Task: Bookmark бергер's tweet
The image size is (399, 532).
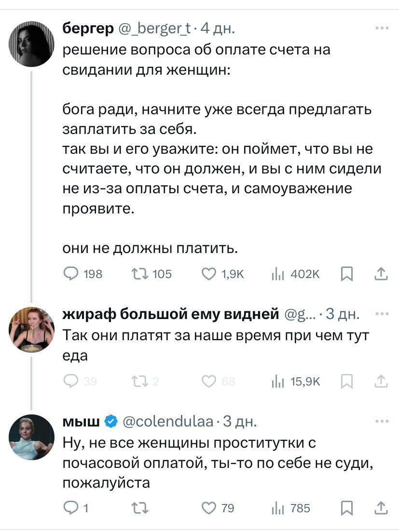Action: [346, 274]
